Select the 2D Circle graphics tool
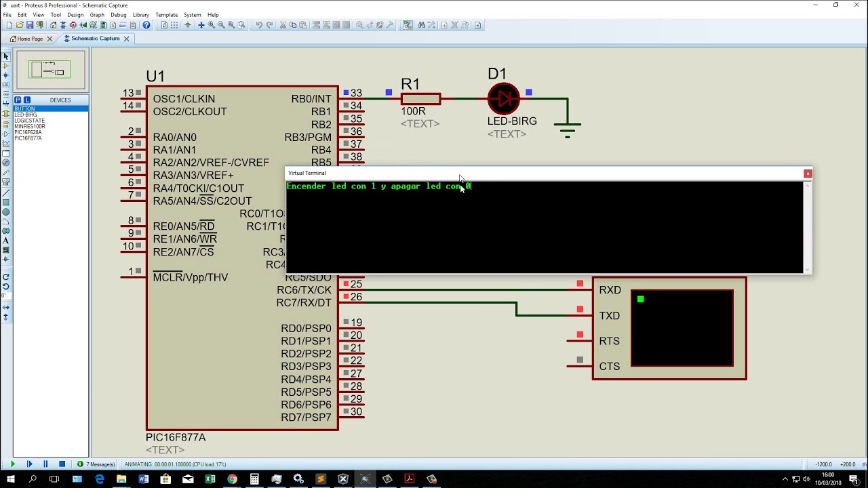 tap(6, 212)
